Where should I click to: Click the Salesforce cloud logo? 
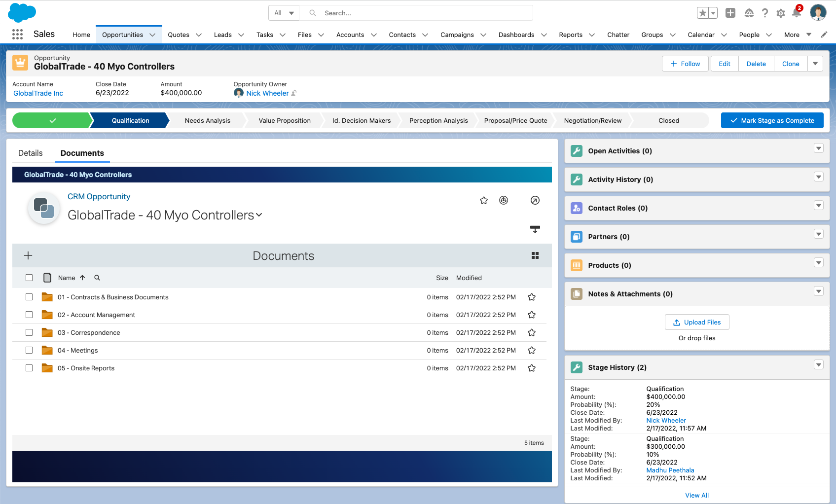tap(22, 12)
